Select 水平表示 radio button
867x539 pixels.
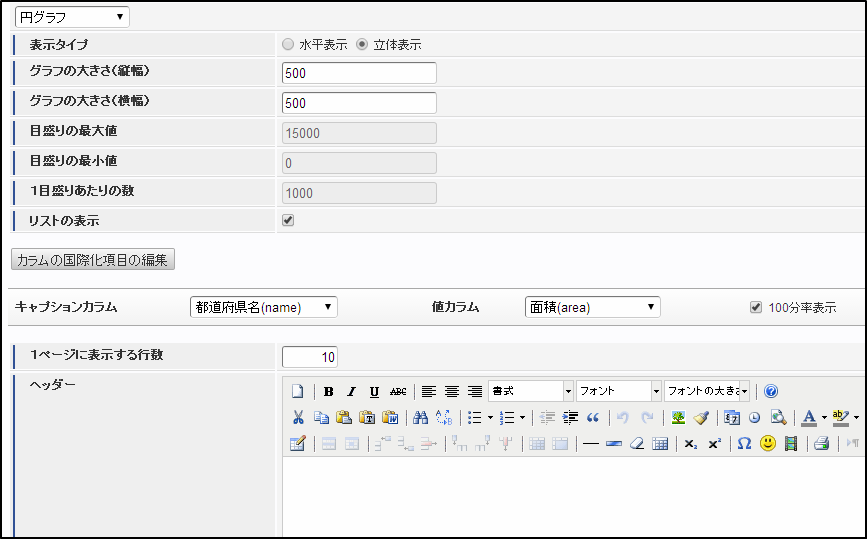pyautogui.click(x=288, y=44)
